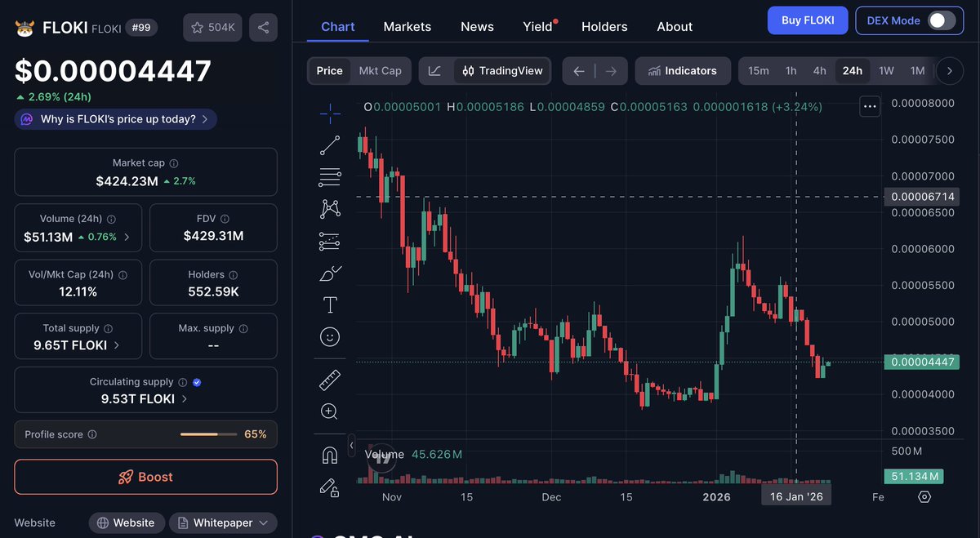This screenshot has width=980, height=538.
Task: Open the Website link chip
Action: pos(127,522)
